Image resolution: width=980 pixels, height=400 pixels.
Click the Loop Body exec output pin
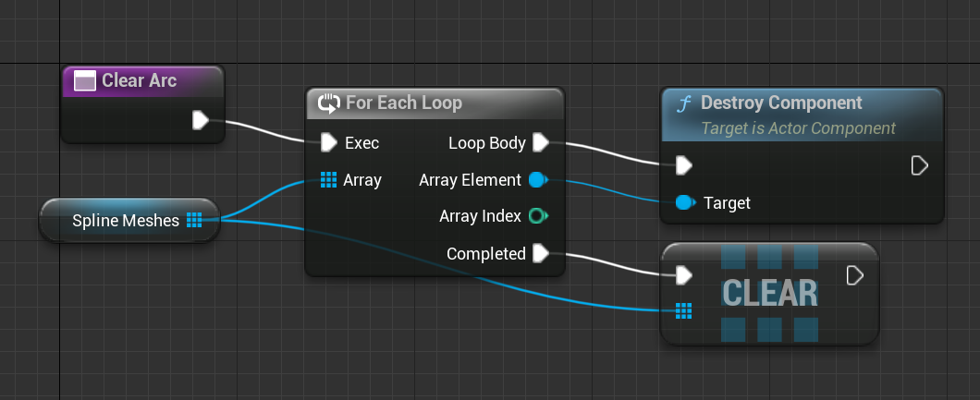point(541,143)
